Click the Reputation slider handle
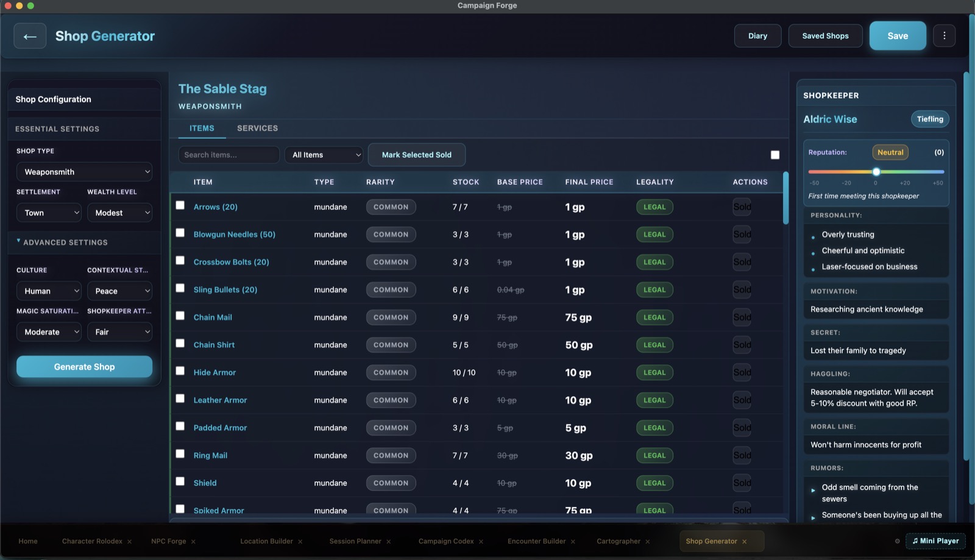Image resolution: width=975 pixels, height=560 pixels. (876, 172)
